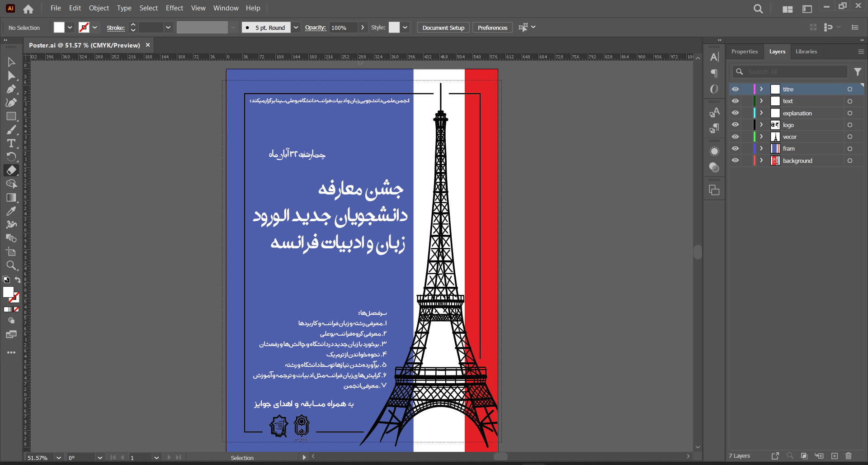Expand the text layer

(x=761, y=101)
